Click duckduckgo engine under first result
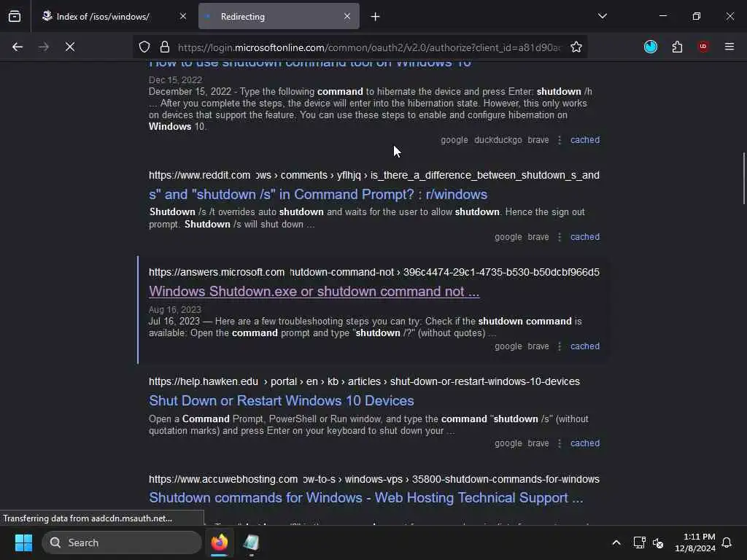The image size is (747, 560). [498, 140]
